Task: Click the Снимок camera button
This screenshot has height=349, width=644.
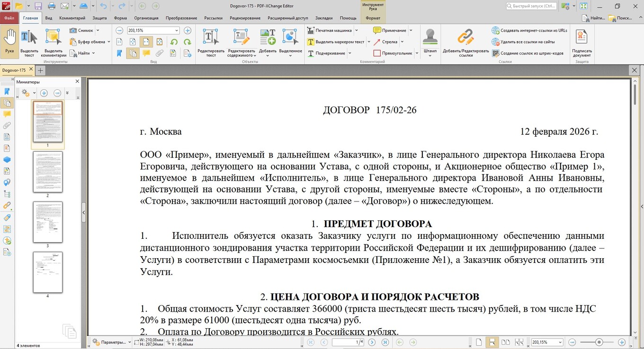Action: (81, 30)
